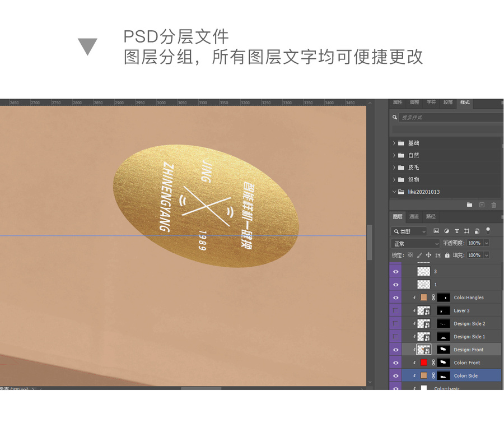Click the Colo:Hangles color fill swatch
Image resolution: width=504 pixels, height=432 pixels.
[x=424, y=298]
